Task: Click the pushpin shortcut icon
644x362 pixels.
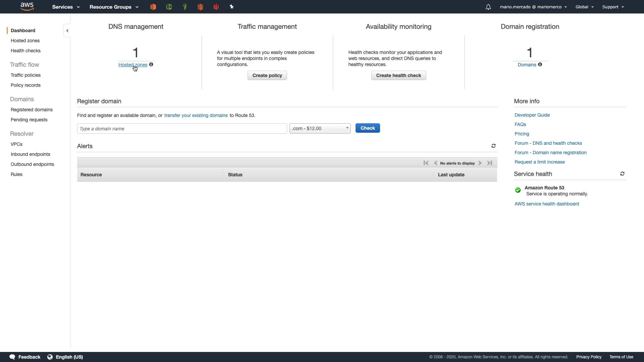Action: click(x=231, y=7)
